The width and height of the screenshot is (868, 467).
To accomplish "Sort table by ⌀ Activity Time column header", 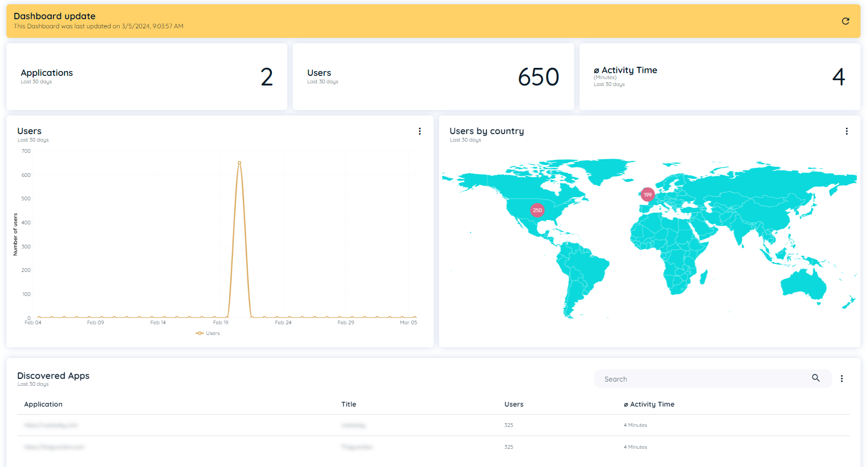I will click(649, 404).
